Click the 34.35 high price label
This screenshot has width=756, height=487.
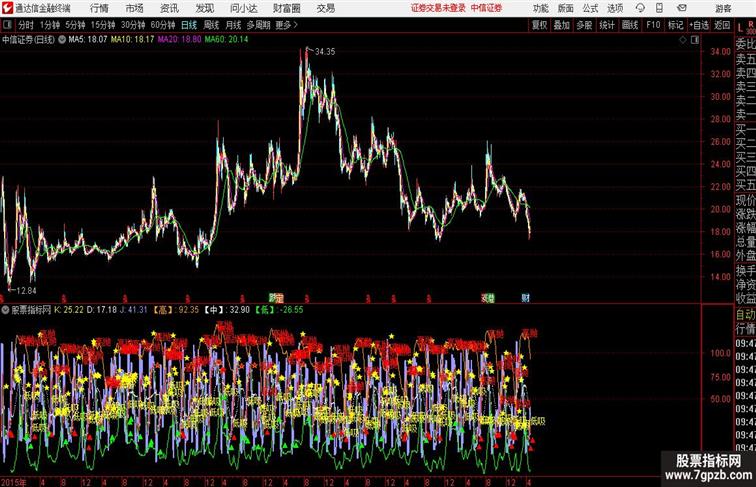coord(325,52)
